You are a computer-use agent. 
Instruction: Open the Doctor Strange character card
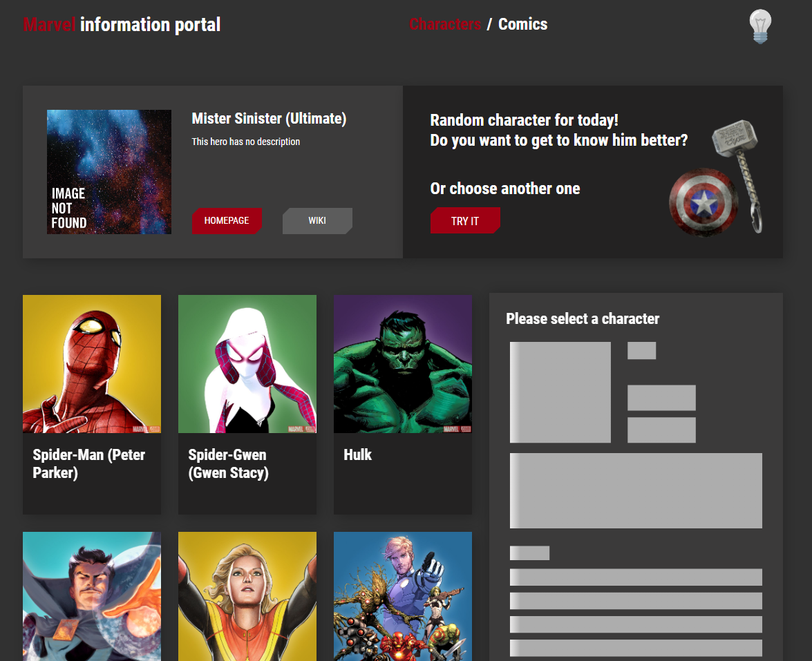[x=91, y=596]
